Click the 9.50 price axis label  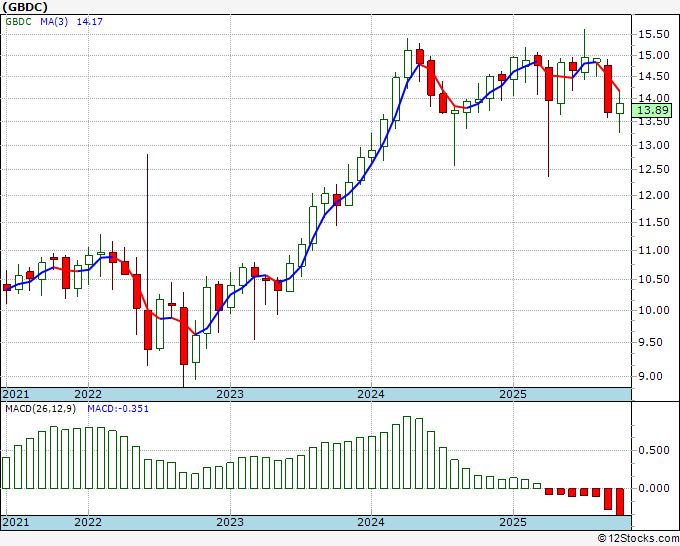651,343
